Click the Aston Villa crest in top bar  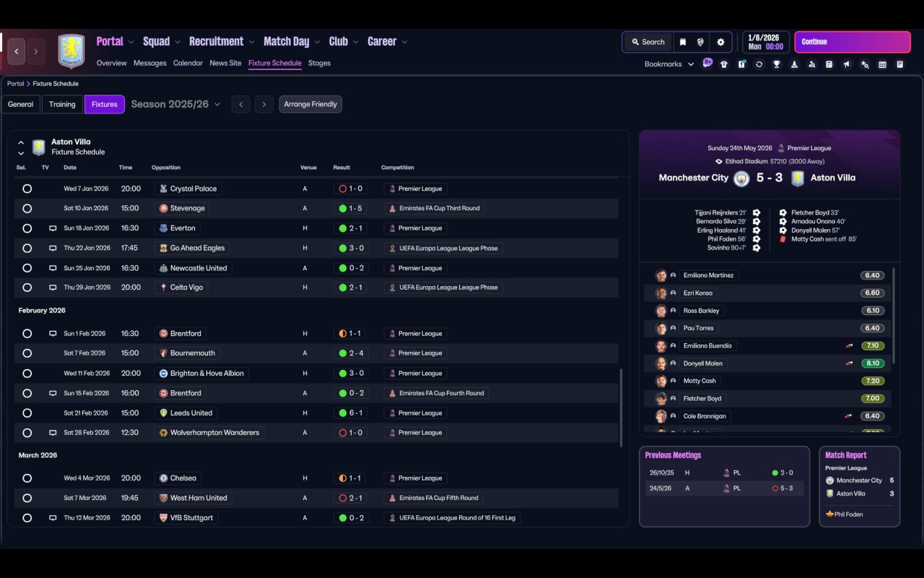coord(71,51)
